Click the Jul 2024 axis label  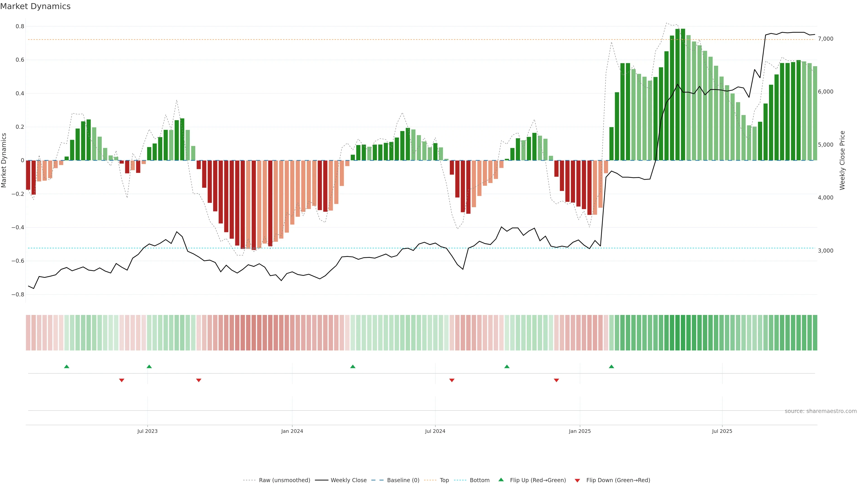pos(435,431)
